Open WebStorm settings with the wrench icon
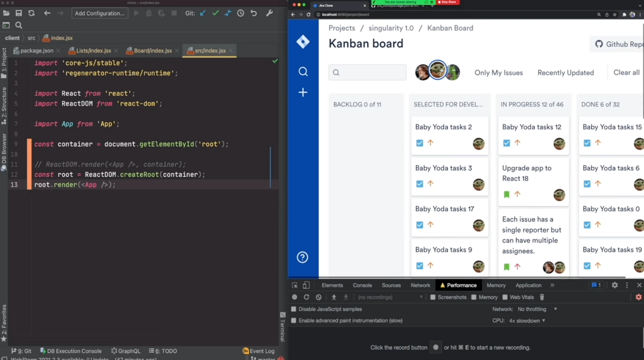Screen dimensions: 644x360 [x=269, y=13]
